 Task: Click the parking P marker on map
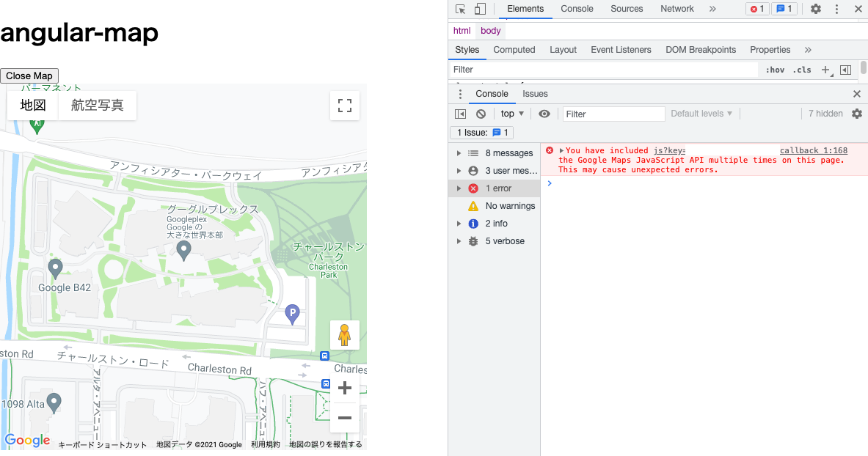292,315
